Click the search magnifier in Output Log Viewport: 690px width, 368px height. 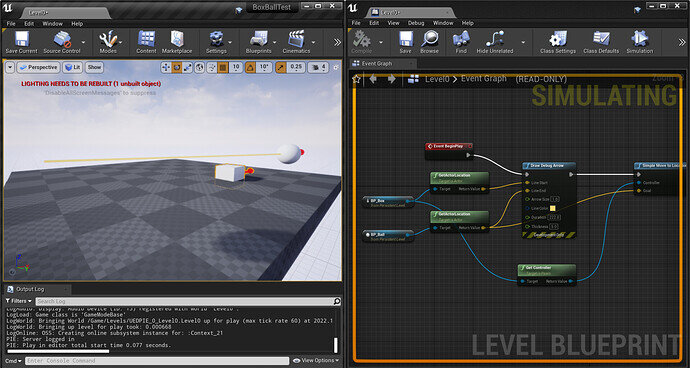337,302
